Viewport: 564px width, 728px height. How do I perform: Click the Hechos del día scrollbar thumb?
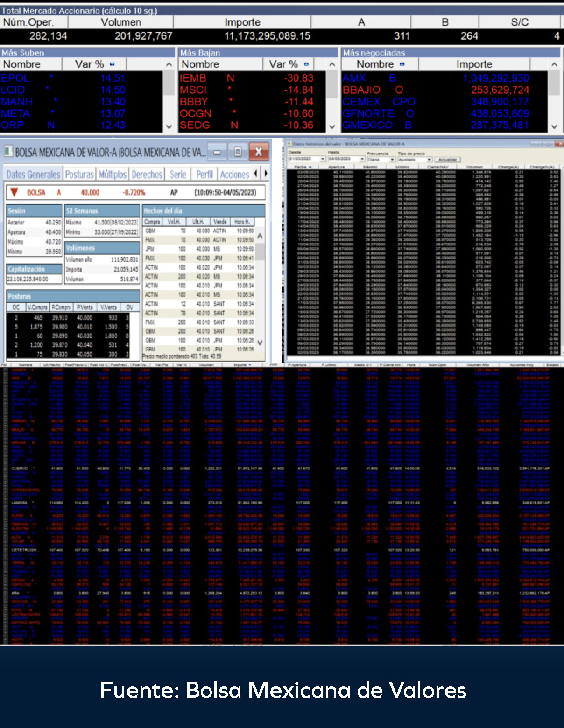260,251
